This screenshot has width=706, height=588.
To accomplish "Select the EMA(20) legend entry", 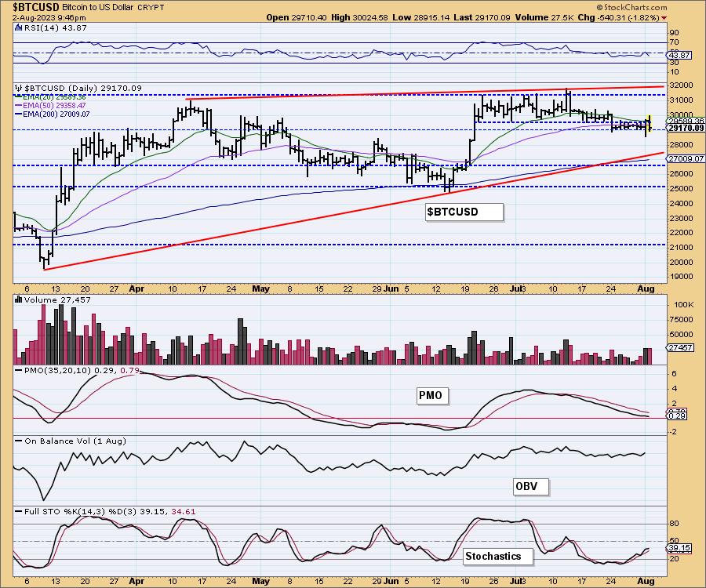I will [x=50, y=96].
